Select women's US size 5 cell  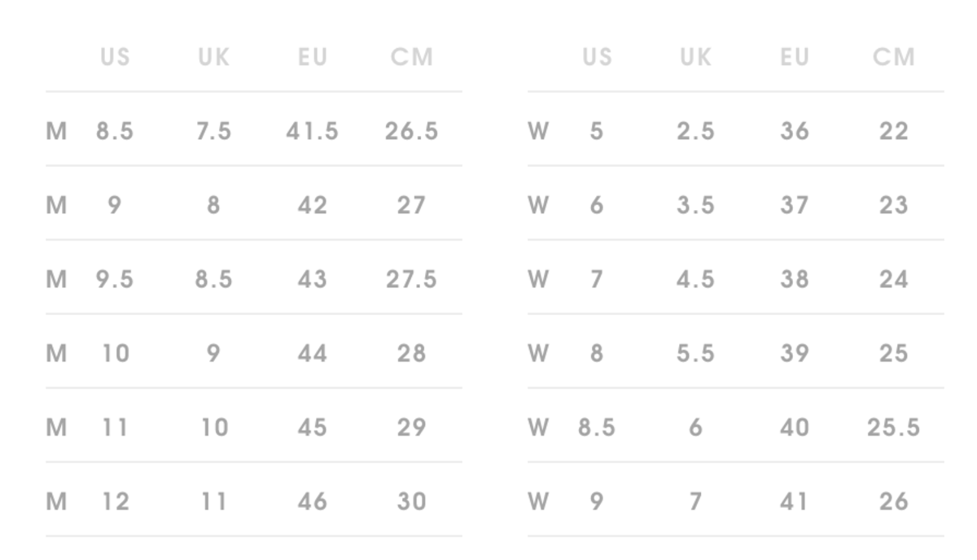[597, 131]
